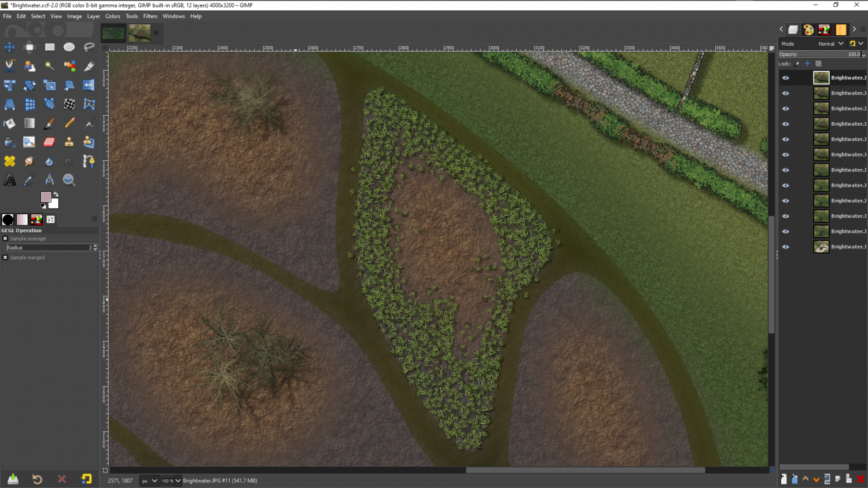The width and height of the screenshot is (868, 488).
Task: Select the Measure compass tool
Action: tap(50, 180)
